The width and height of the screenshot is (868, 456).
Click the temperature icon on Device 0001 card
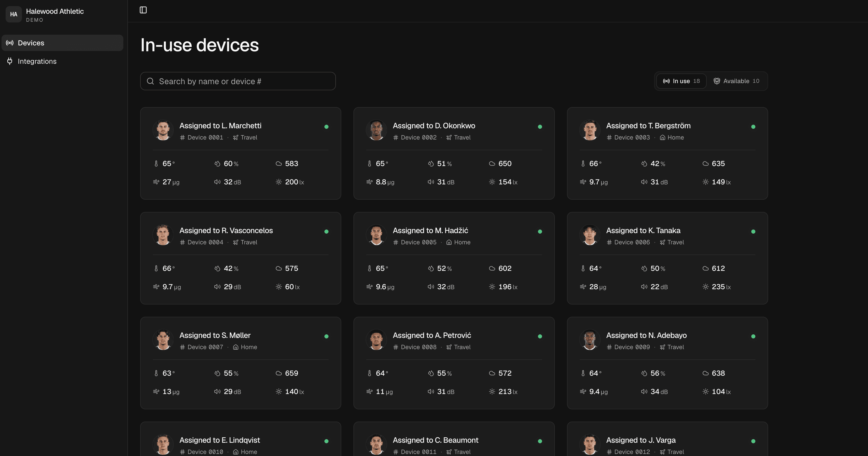pyautogui.click(x=156, y=163)
